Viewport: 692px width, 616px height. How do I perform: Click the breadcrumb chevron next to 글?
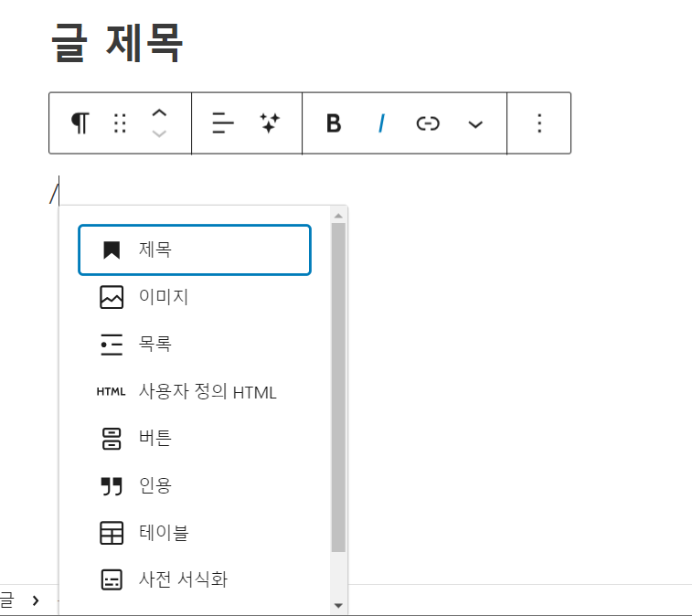pos(36,600)
